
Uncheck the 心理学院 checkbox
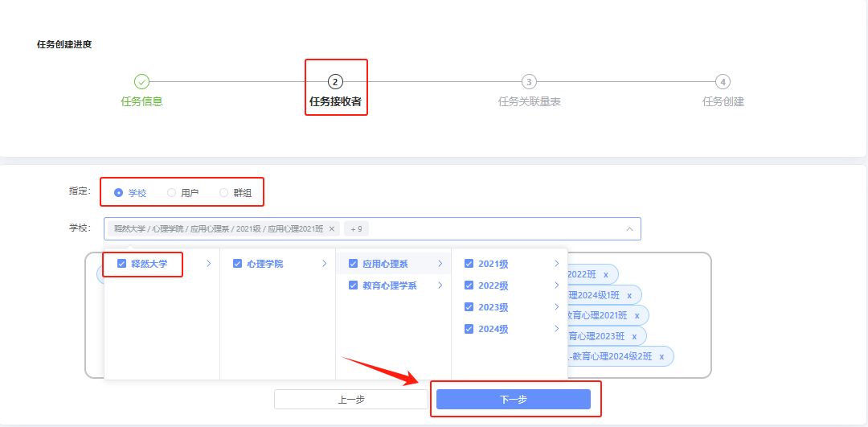pos(237,264)
